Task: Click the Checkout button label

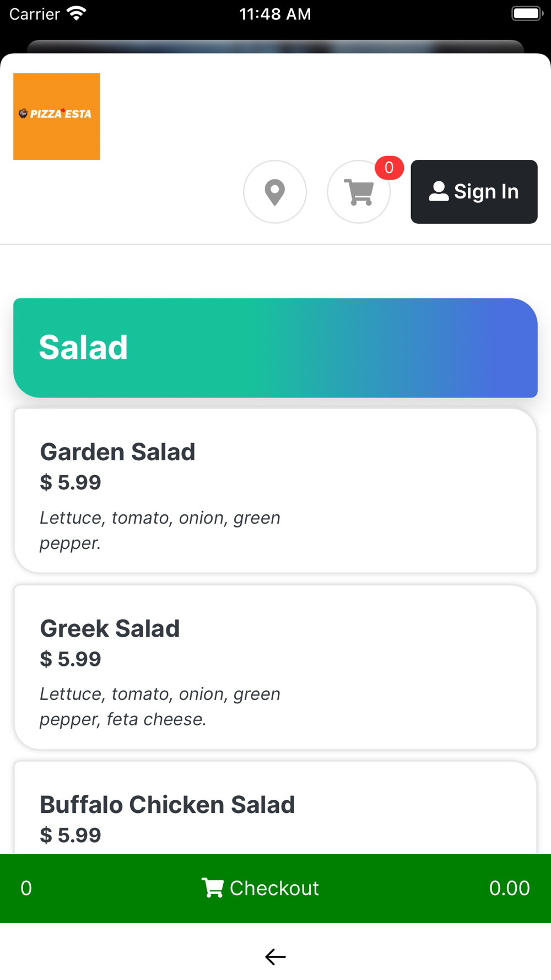Action: [x=274, y=888]
